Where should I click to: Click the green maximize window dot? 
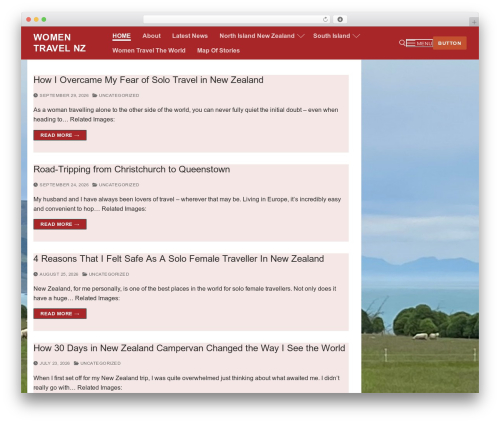[44, 20]
